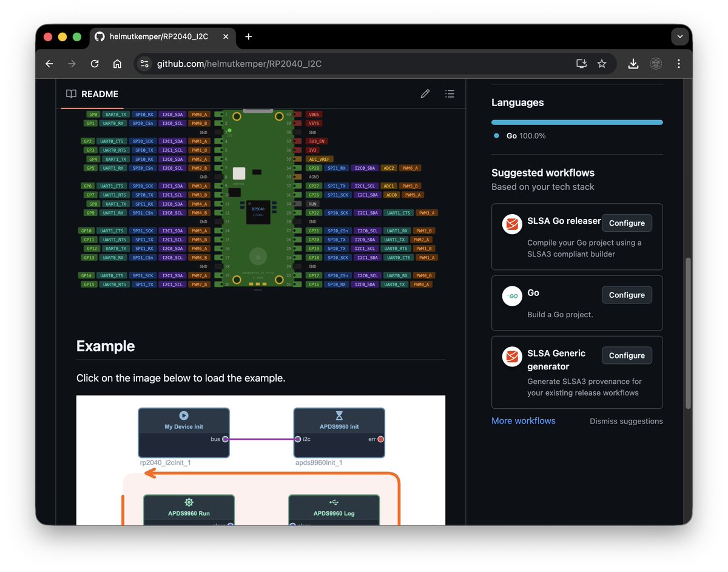Viewport: 728px width, 572px height.
Task: Open the tab search dropdown arrow
Action: 679,36
